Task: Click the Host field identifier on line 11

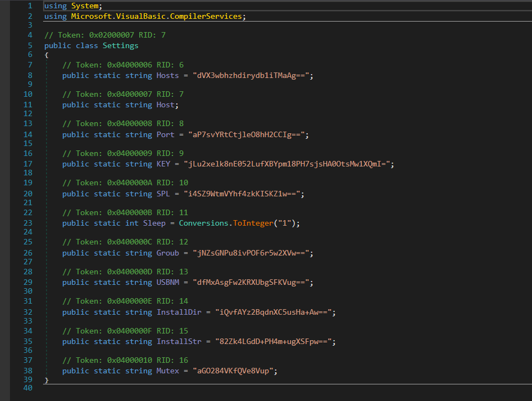Action: (x=165, y=105)
